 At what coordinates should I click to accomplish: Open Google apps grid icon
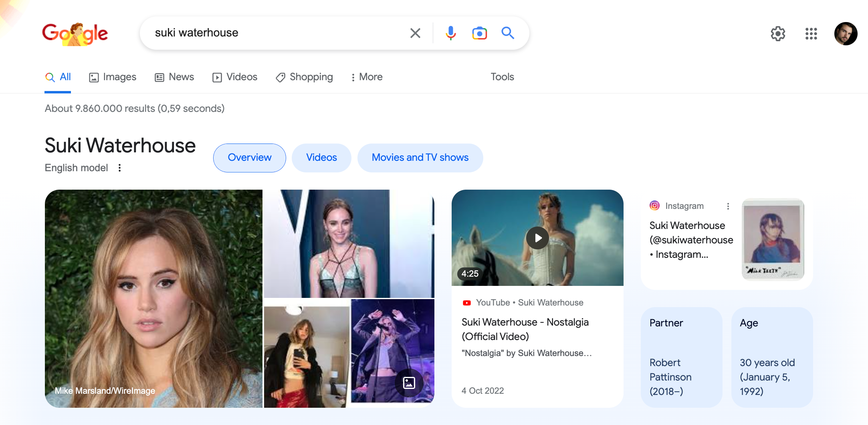(x=811, y=34)
